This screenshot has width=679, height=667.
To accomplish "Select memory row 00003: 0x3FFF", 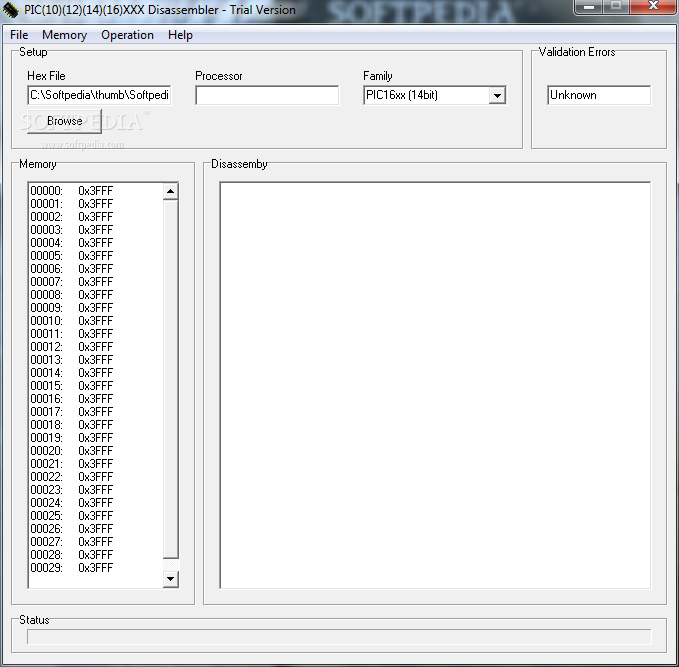I will 71,230.
